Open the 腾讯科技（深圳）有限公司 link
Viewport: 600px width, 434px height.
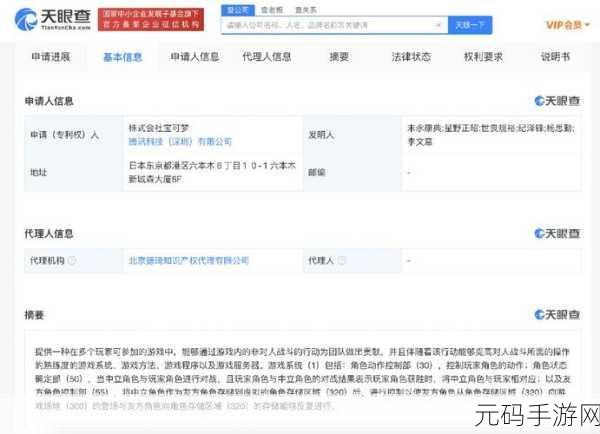click(180, 142)
